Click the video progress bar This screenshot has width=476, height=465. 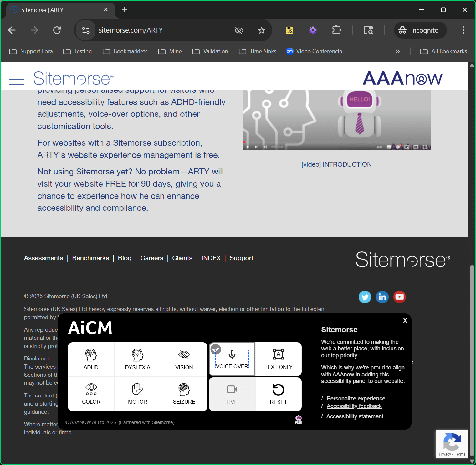click(x=336, y=142)
